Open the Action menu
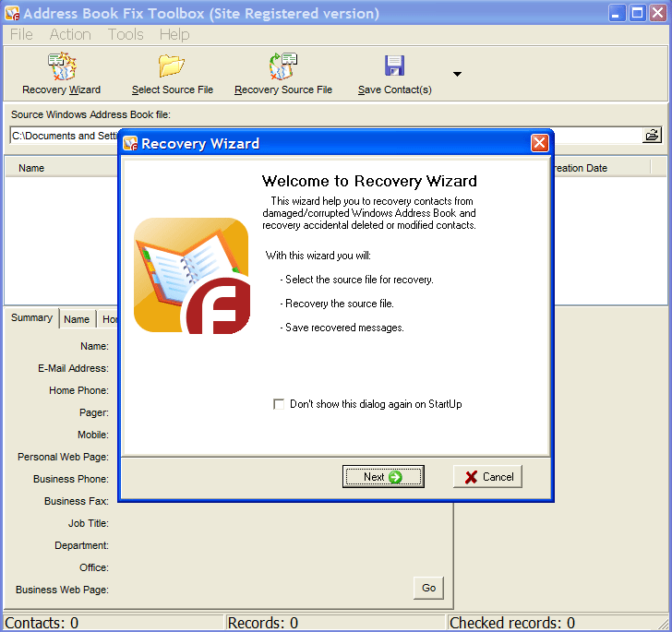Viewport: 672px width, 632px height. pos(70,34)
